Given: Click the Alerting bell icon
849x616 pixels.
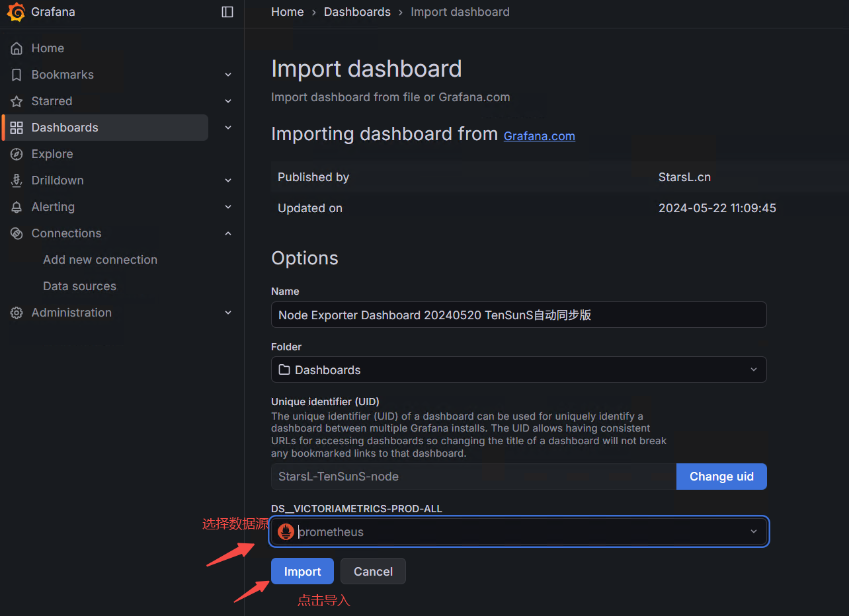Looking at the screenshot, I should [17, 207].
